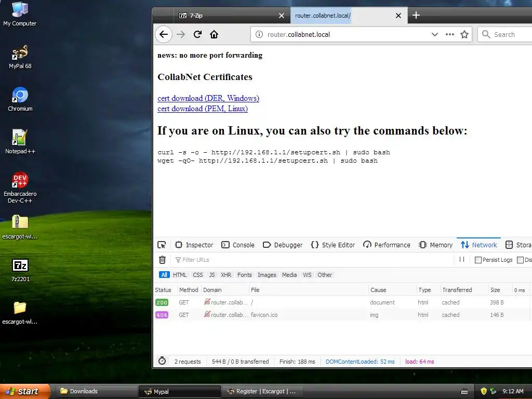The height and width of the screenshot is (399, 532).
Task: Open the Debugger panel
Action: [283, 245]
